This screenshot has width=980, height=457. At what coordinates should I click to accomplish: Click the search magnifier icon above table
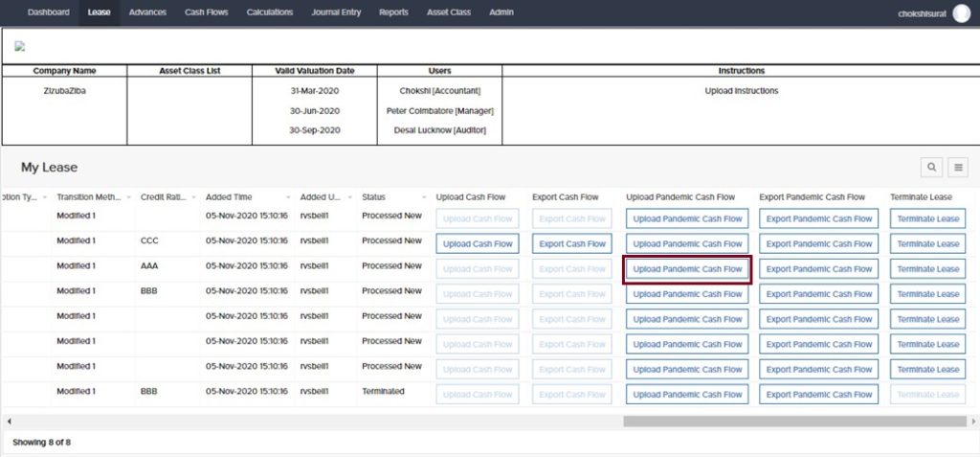tap(931, 168)
